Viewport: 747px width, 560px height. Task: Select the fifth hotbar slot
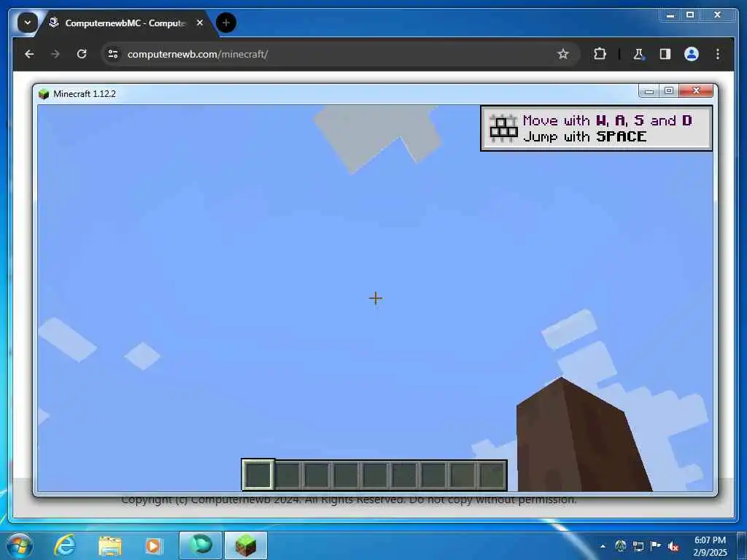click(375, 475)
